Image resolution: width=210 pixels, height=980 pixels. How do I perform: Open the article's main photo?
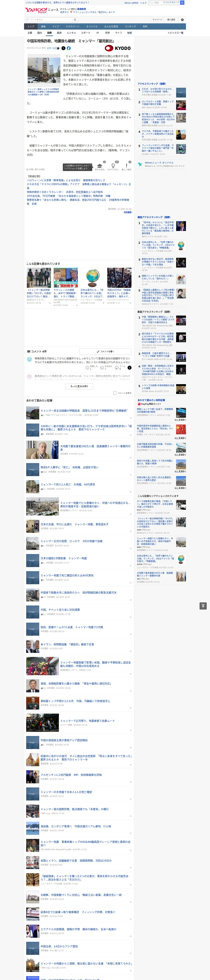point(44,71)
